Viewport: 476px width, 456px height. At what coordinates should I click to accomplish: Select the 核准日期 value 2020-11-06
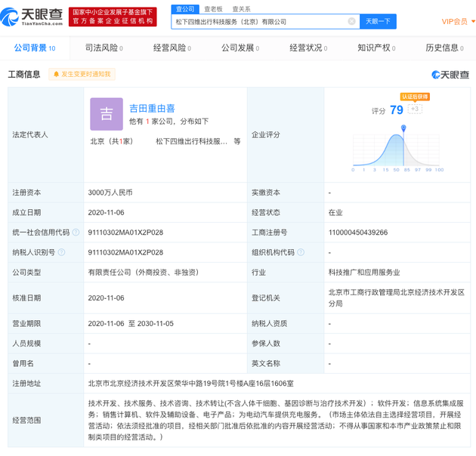107,298
